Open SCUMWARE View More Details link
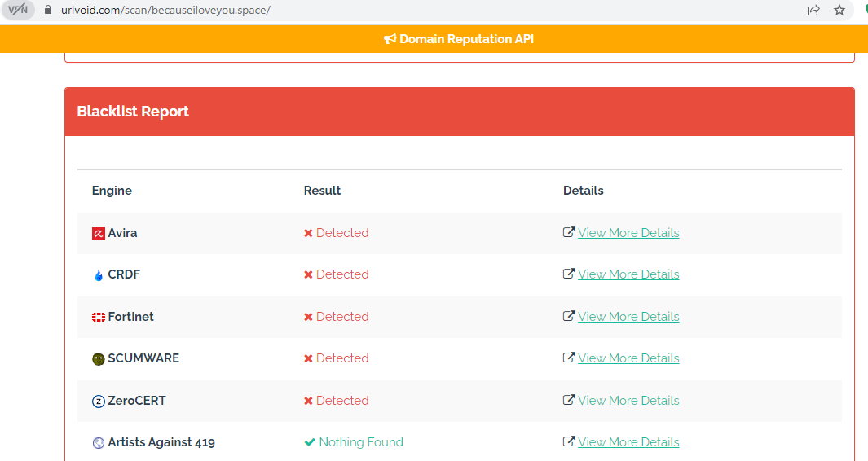Screen dimensions: 868x461 pos(628,358)
